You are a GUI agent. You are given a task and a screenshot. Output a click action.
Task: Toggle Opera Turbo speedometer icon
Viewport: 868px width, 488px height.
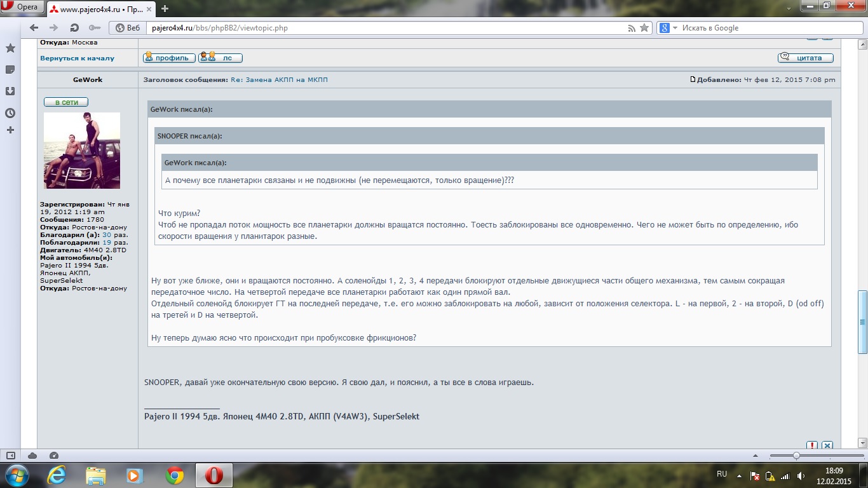pyautogui.click(x=54, y=455)
